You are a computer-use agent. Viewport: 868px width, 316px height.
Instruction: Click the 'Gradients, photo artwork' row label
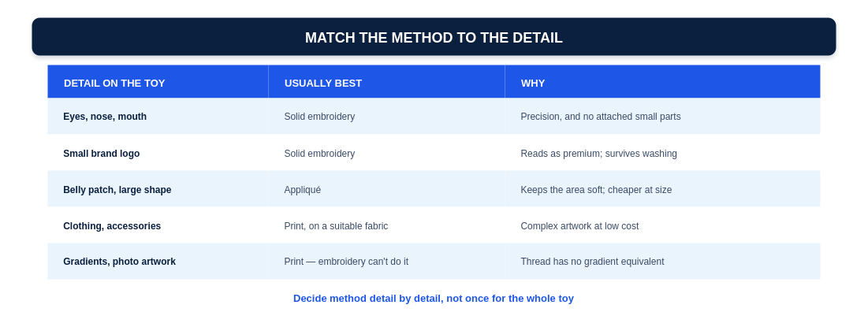[119, 261]
